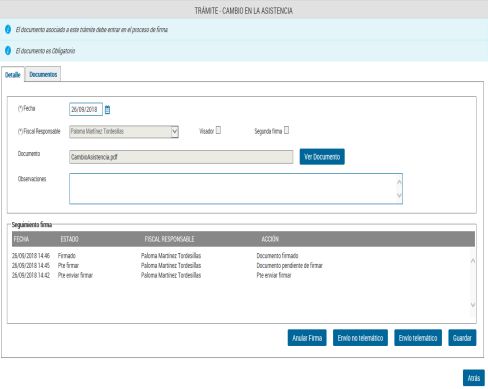
Task: Choose Envío no telemático
Action: 360,338
